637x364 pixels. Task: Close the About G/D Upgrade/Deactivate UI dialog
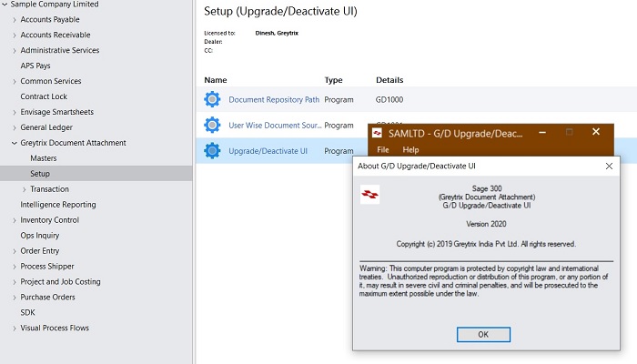click(609, 166)
